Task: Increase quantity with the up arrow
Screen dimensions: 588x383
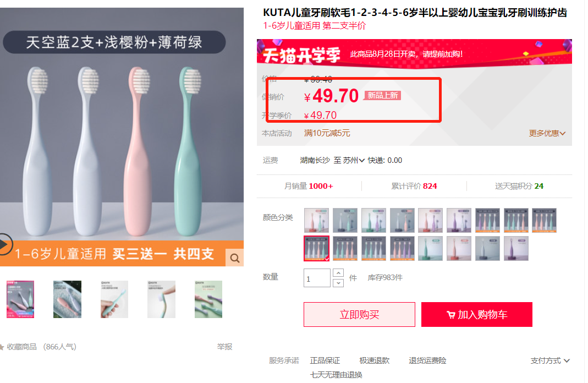Action: 339,273
